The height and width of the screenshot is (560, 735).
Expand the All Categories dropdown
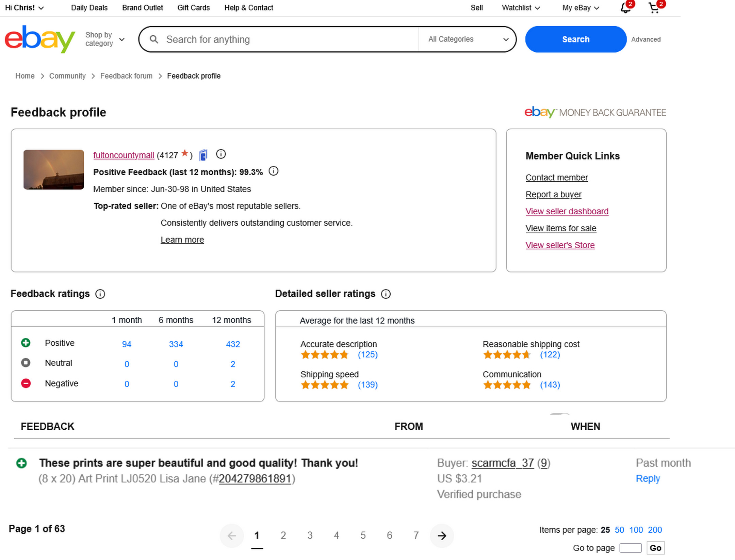tap(468, 39)
